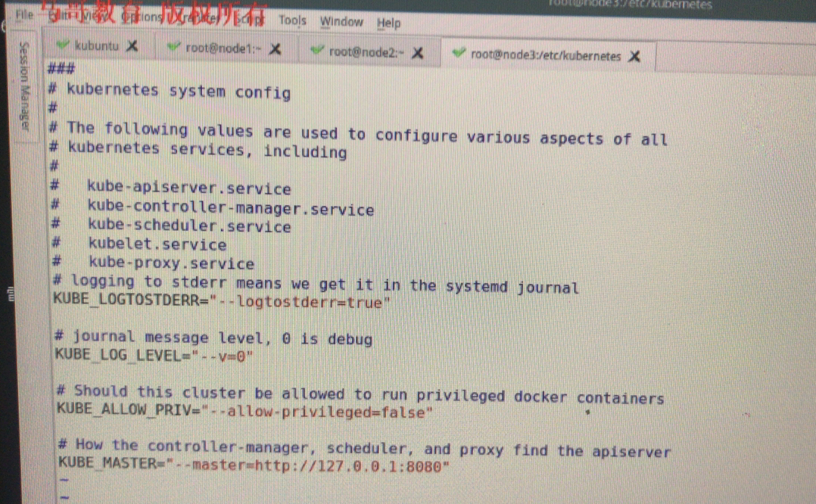Switch to the root@node1 tab

[x=223, y=48]
